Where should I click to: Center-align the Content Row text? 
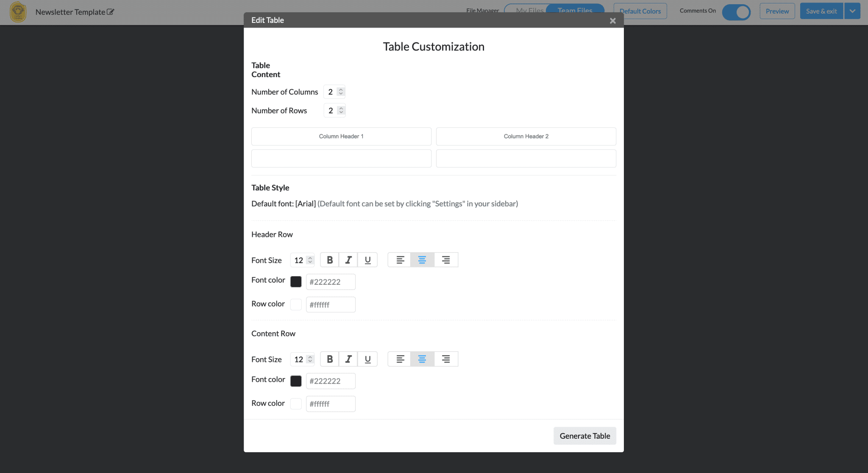coord(422,359)
